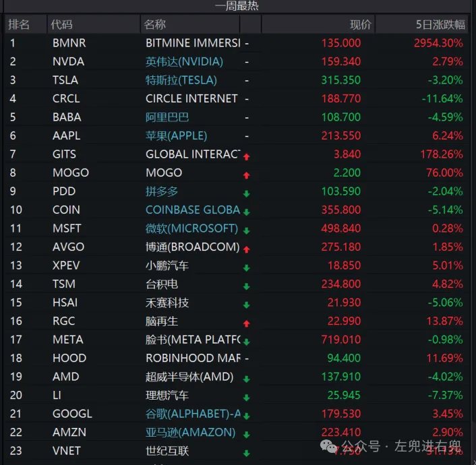Click the red up arrow beside 博通(BROADCOM)
This screenshot has width=476, height=465.
(x=247, y=249)
